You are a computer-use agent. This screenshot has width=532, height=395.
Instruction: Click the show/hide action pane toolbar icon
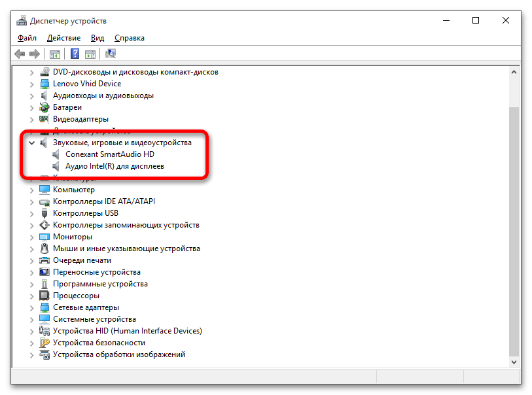point(90,54)
